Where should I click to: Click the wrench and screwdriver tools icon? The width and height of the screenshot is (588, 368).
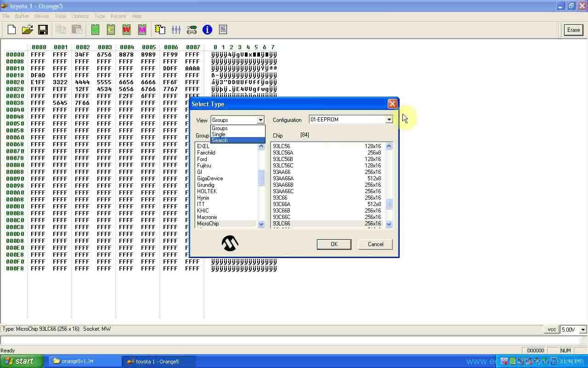coord(192,30)
